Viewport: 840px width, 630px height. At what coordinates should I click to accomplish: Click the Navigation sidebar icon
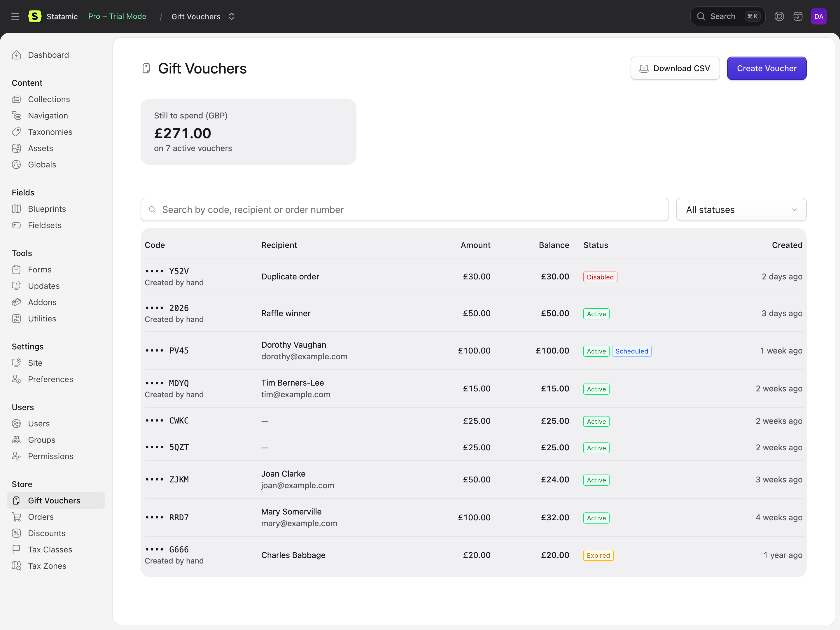(x=16, y=116)
